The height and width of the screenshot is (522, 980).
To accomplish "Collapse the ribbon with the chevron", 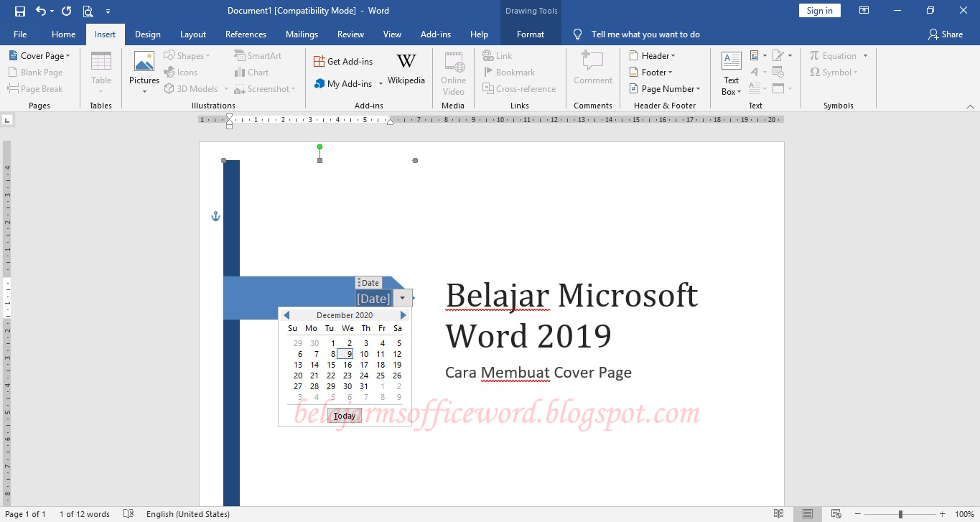I will [970, 106].
